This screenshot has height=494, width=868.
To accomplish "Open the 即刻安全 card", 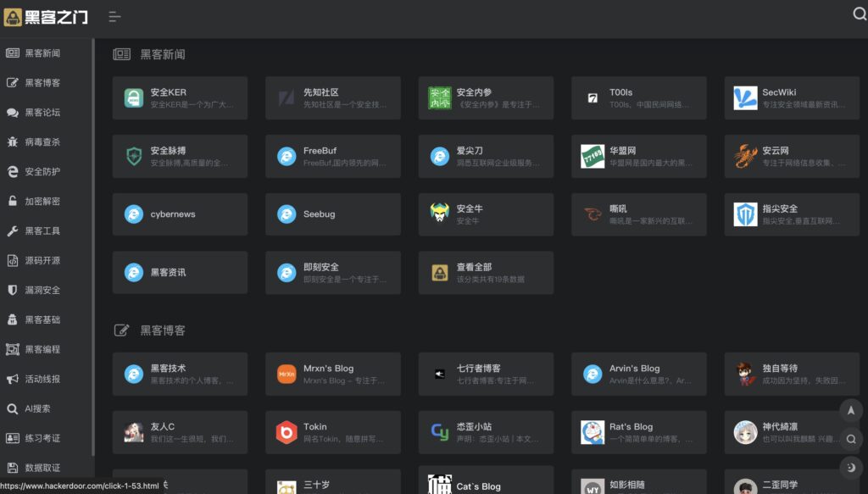I will coord(332,273).
